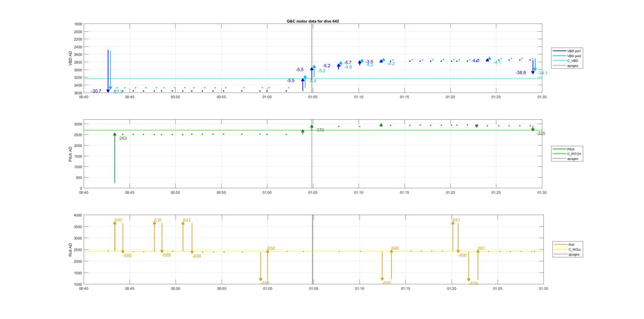Click the "370" pitch data label
The width and height of the screenshot is (644, 319).
tap(320, 130)
